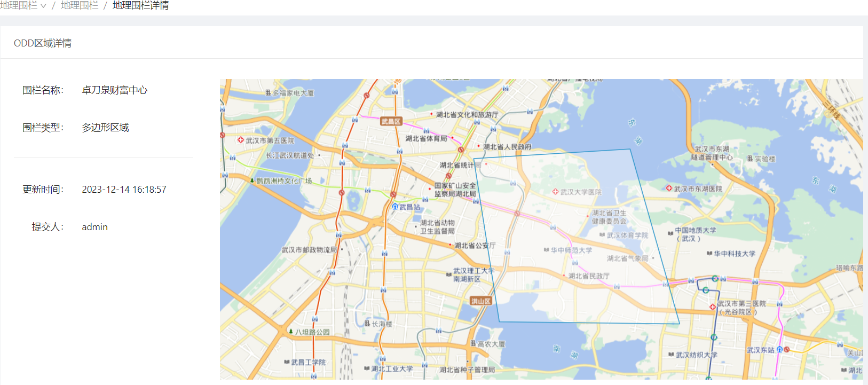Click the 多福家电大厦 building icon
The height and width of the screenshot is (385, 868).
tap(269, 93)
